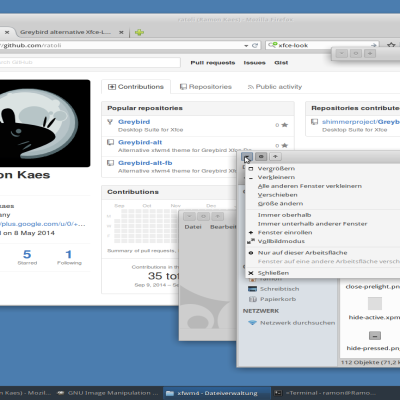
Task: Click down-arrow button in grey window titlebar
Action: click(189, 216)
